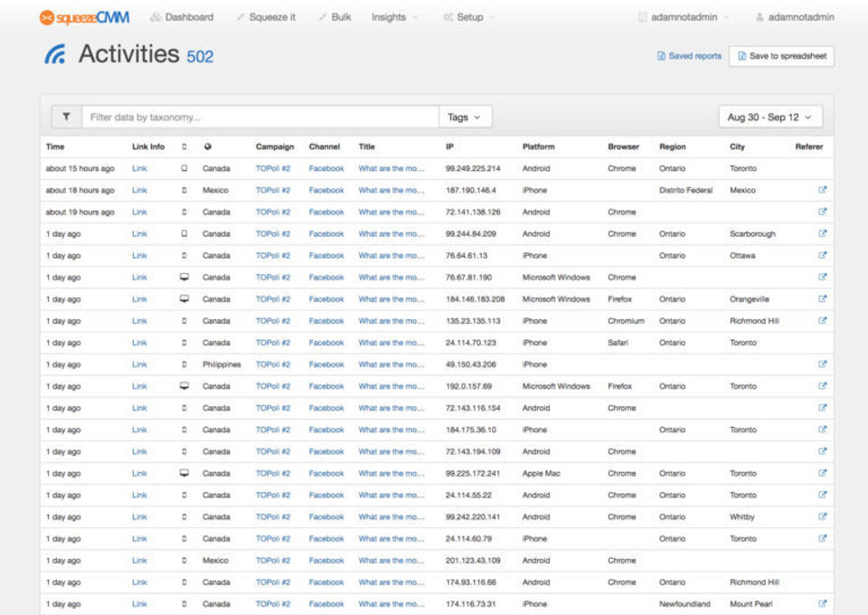Open referer link for 24.114.60.79 row
Image resolution: width=868 pixels, height=615 pixels.
[x=822, y=539]
